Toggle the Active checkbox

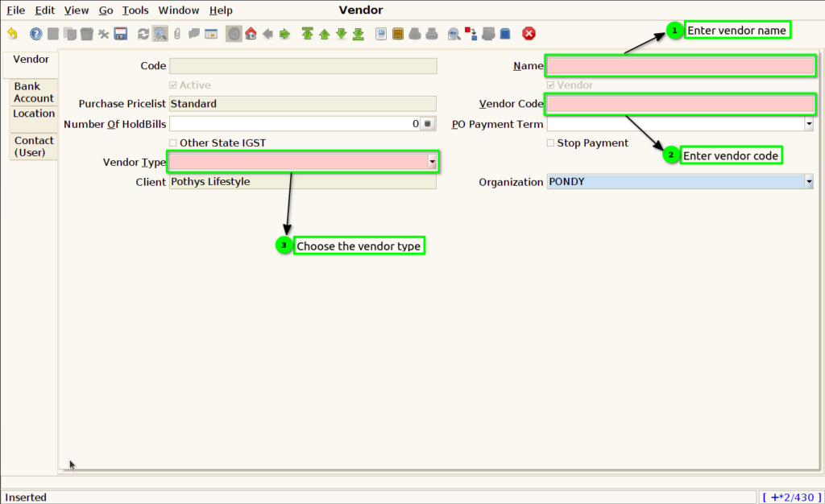pos(173,85)
